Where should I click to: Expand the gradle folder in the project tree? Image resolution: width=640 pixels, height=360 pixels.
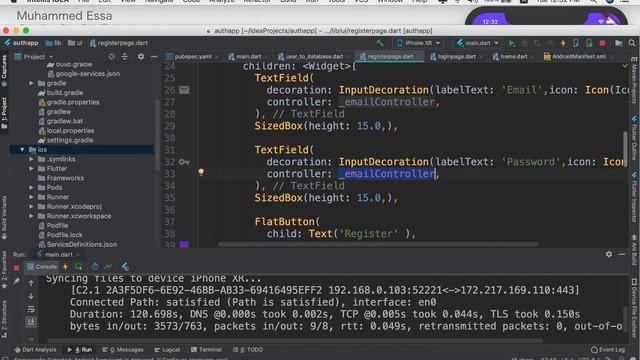(x=31, y=83)
